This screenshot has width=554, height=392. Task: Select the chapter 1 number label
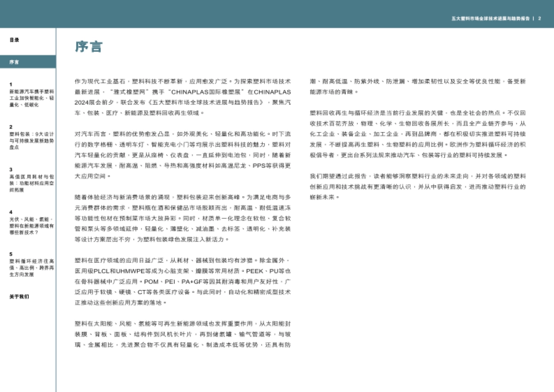pyautogui.click(x=10, y=83)
